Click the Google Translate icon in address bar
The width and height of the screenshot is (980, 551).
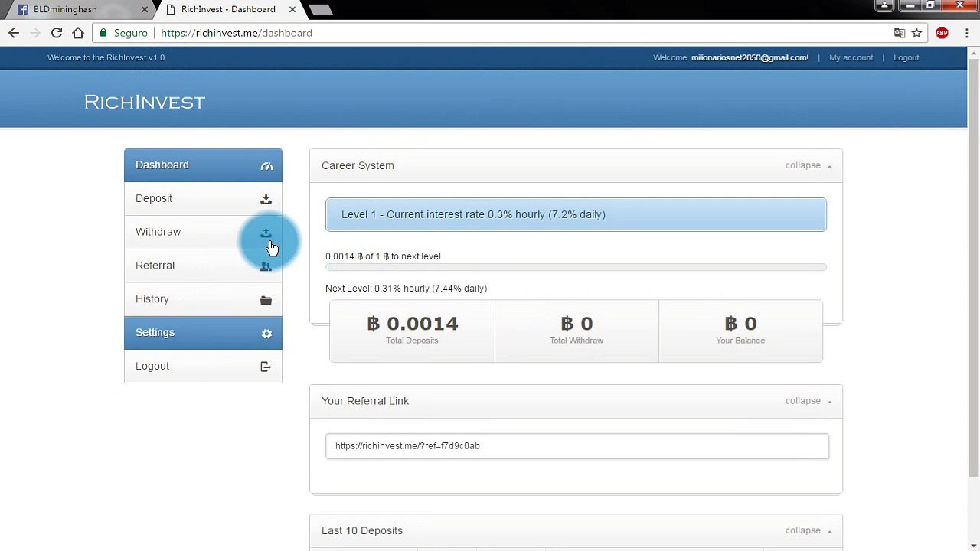(900, 33)
